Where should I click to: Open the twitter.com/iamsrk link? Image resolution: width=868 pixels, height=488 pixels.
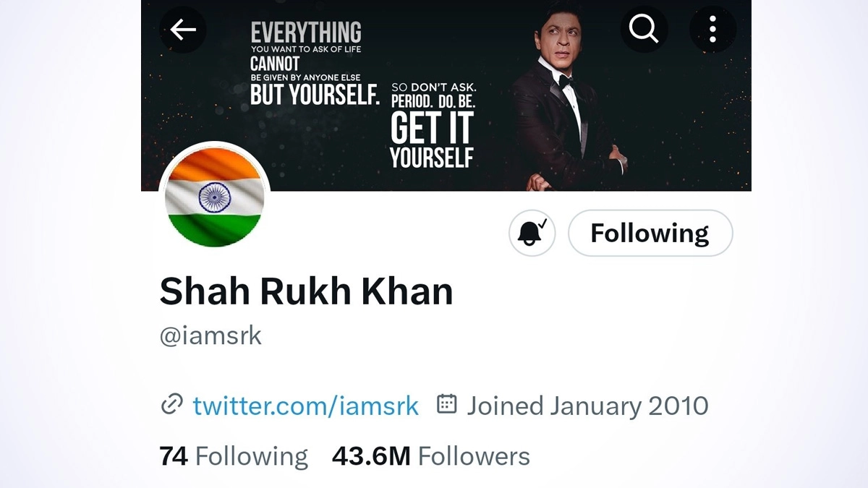coord(305,405)
